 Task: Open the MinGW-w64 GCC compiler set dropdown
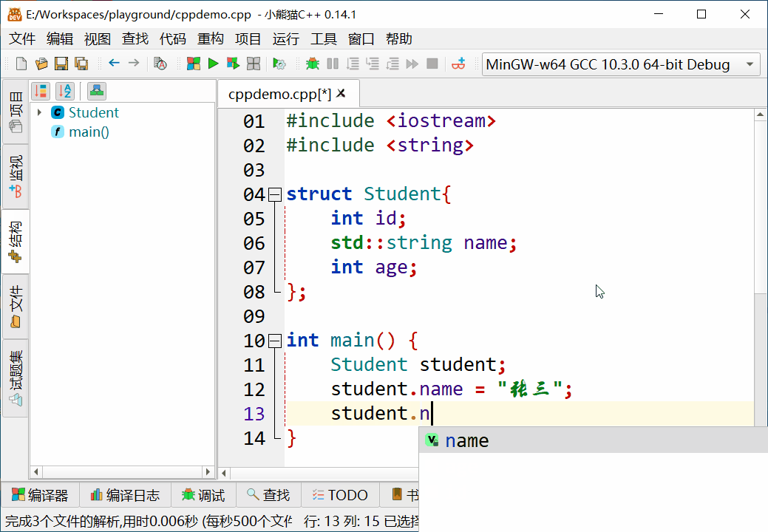point(621,64)
